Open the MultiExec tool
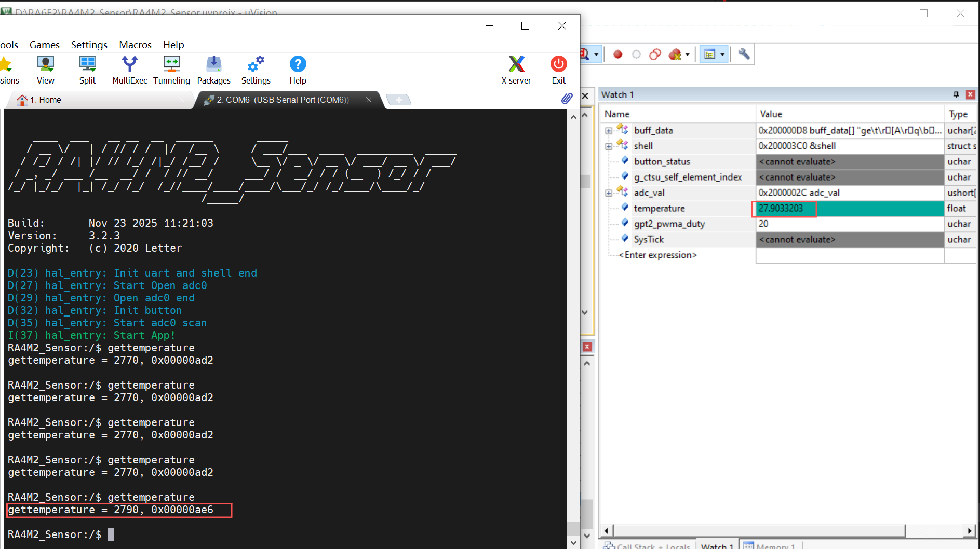 point(129,70)
